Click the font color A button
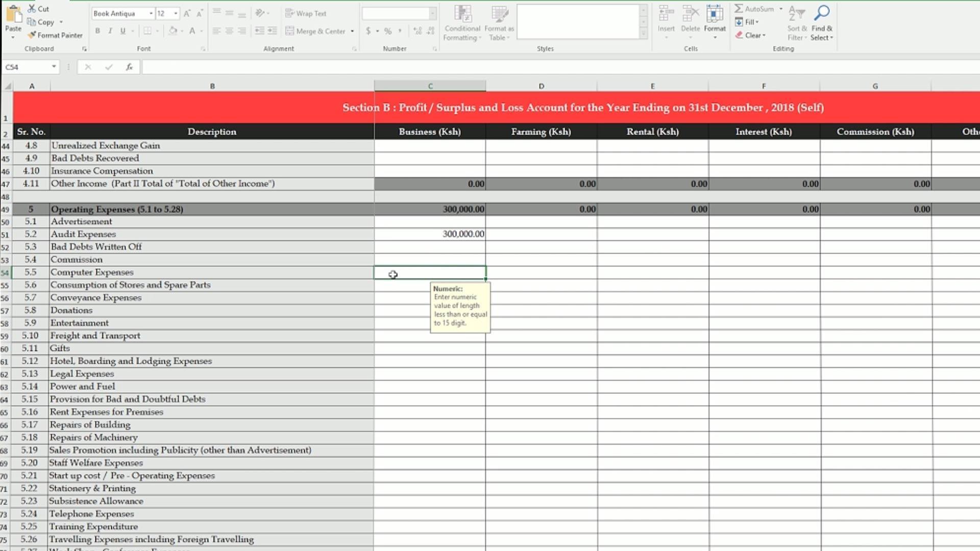This screenshot has width=980, height=551. point(192,31)
